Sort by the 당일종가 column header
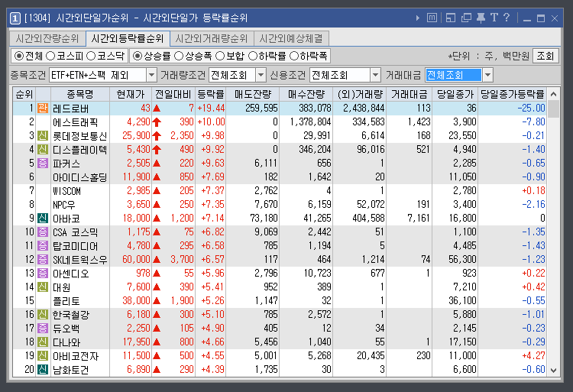The height and width of the screenshot is (392, 573). pyautogui.click(x=455, y=94)
